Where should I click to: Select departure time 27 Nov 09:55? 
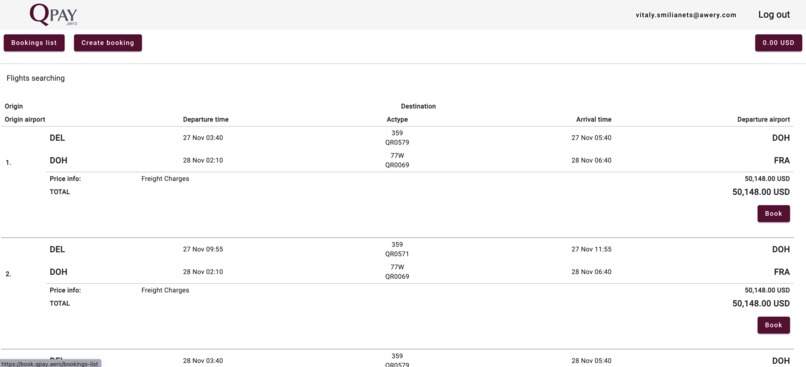tap(203, 249)
